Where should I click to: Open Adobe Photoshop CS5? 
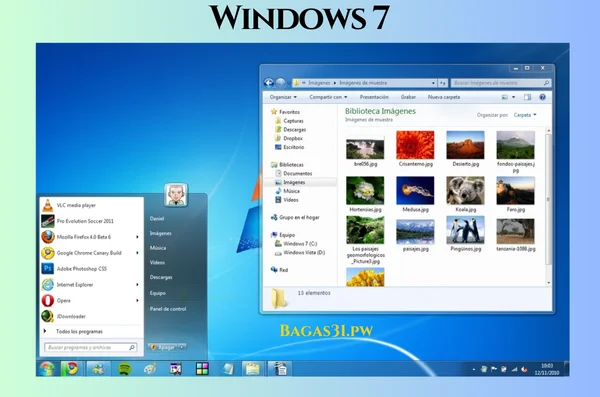coord(91,269)
